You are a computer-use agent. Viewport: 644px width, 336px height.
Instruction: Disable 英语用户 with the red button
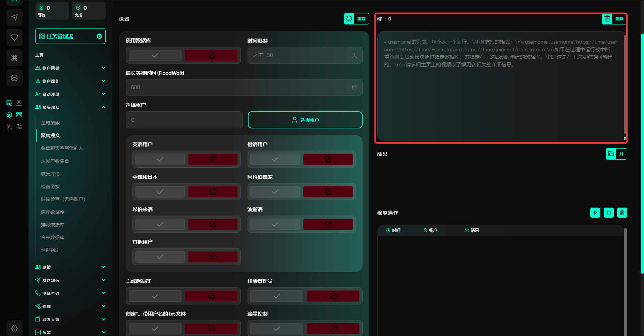(213, 159)
